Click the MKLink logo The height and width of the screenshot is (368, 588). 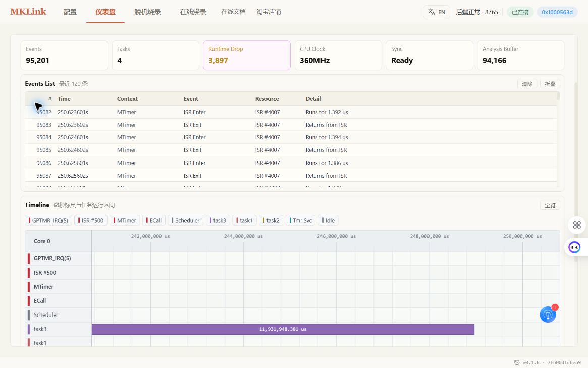coord(28,12)
